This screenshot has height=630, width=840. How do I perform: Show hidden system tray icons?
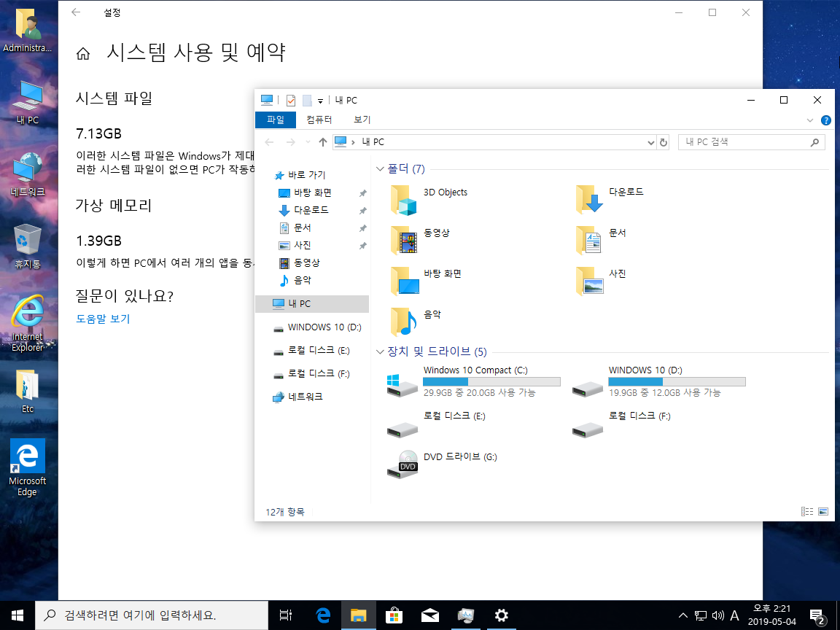click(x=682, y=616)
